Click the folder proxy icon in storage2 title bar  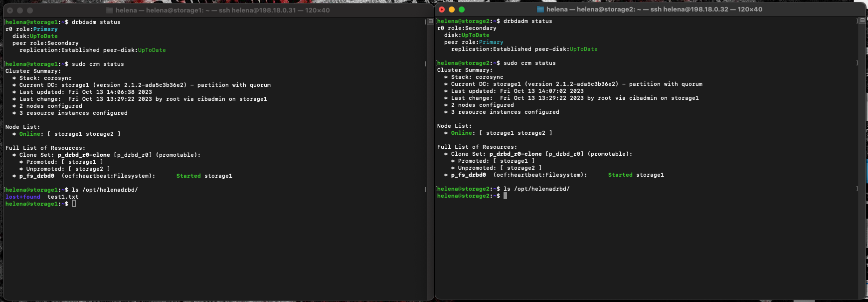[x=540, y=9]
